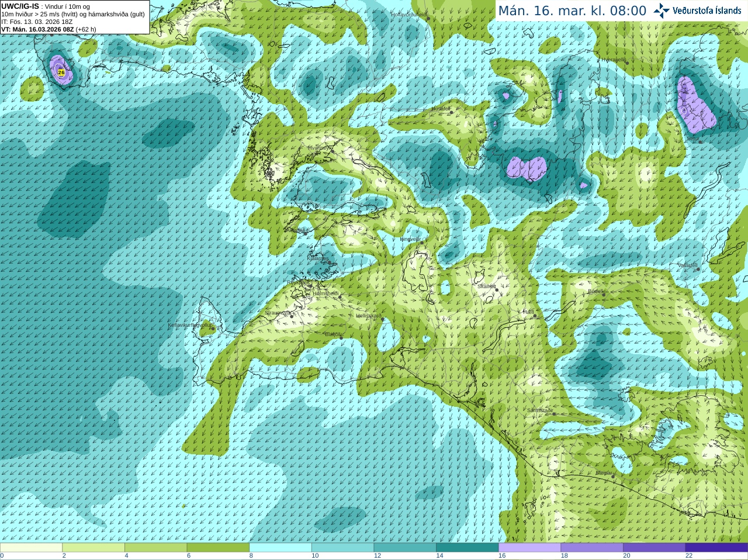Click the 10m hviður > 25 m/s description line
748x560 pixels.
point(73,14)
